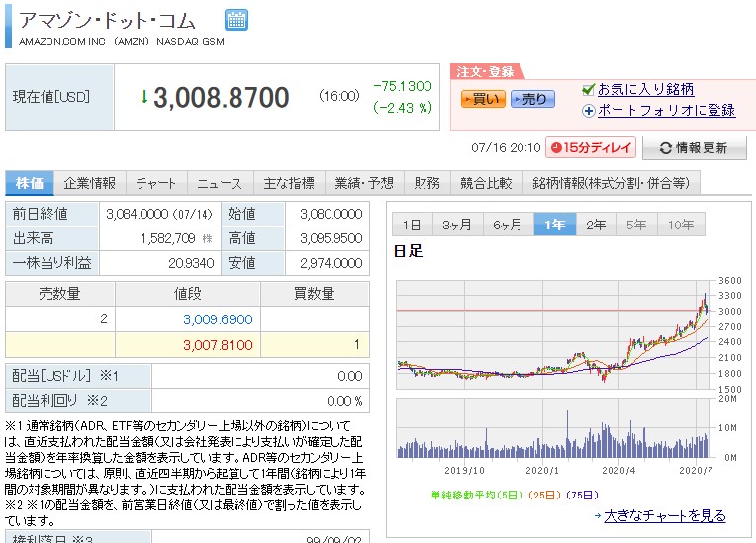Screen dimensions: 756x543
Task: Switch to the 企業情報 tab
Action: pos(90,183)
